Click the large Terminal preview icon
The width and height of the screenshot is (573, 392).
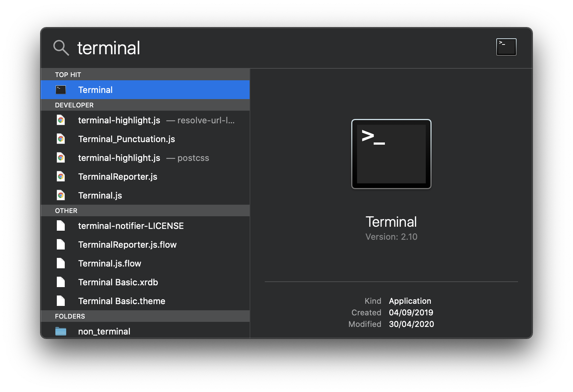[391, 154]
